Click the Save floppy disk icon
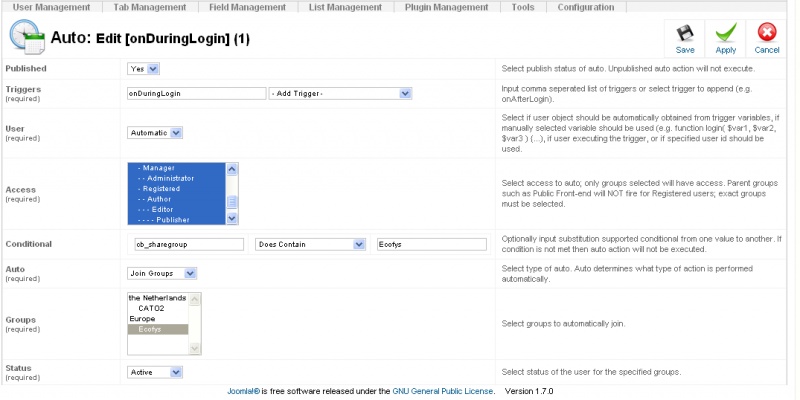This screenshot has width=800, height=400. point(685,33)
